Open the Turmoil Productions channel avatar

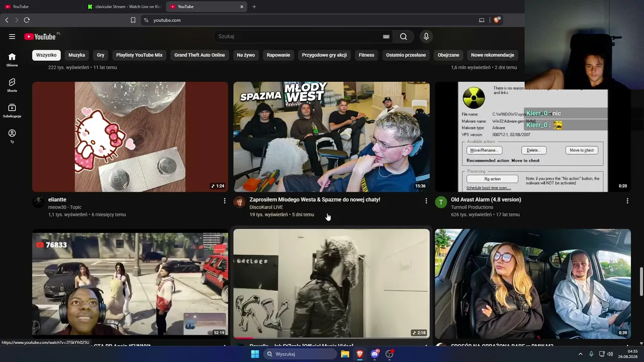point(441,202)
